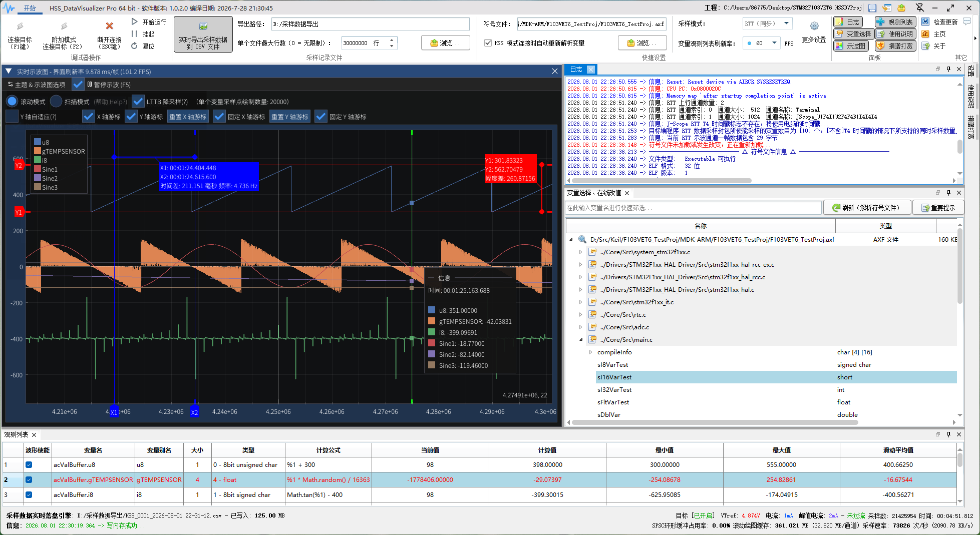This screenshot has height=535, width=980.
Task: Click the feedback speech bubble icon
Action: [967, 21]
